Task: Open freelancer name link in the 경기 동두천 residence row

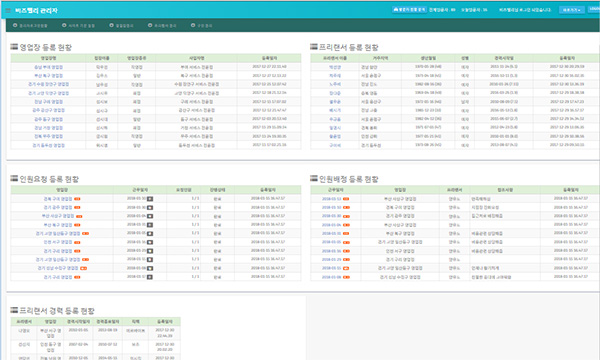Action: click(x=335, y=145)
